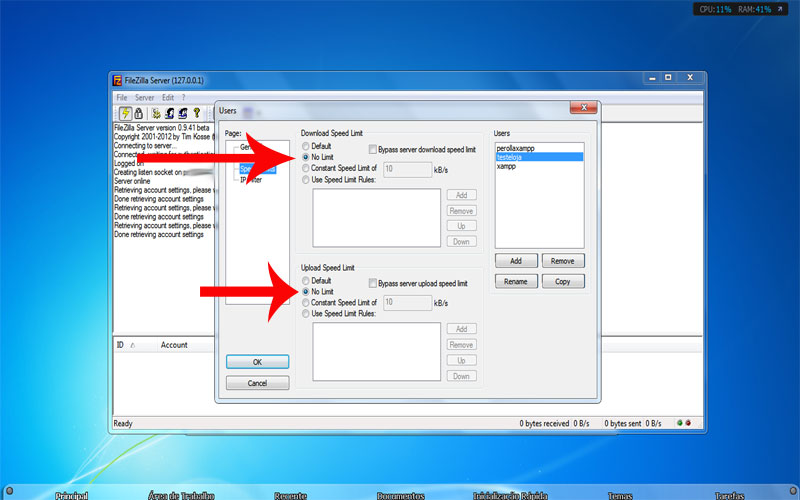Image resolution: width=800 pixels, height=500 pixels.
Task: Click the Account column header
Action: click(174, 345)
